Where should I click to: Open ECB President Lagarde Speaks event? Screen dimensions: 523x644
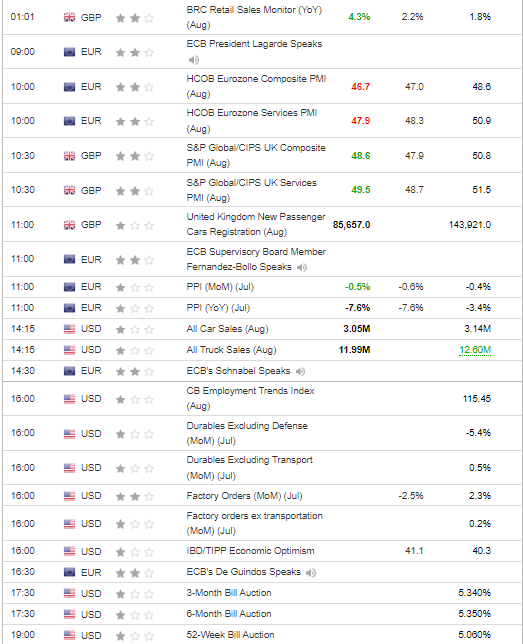point(254,44)
